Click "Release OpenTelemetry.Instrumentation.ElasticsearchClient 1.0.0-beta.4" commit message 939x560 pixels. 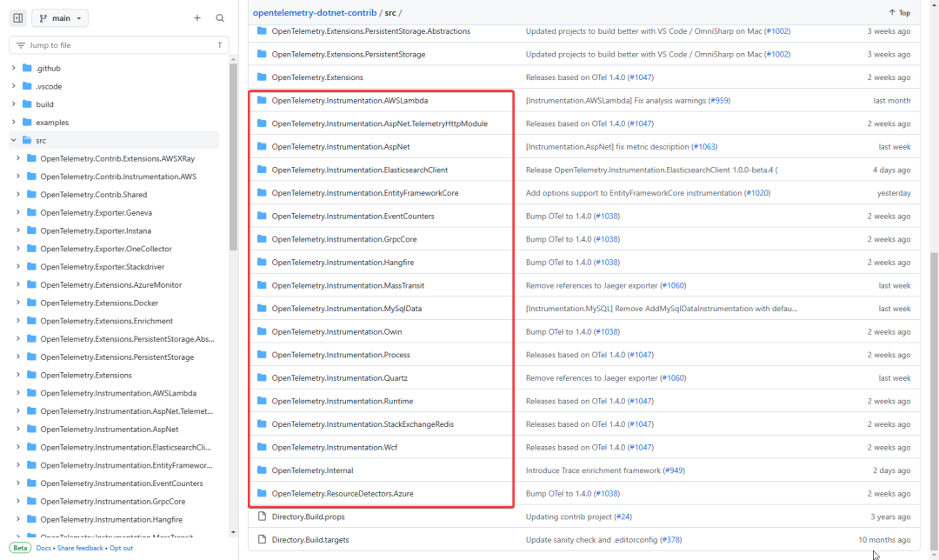(x=651, y=170)
